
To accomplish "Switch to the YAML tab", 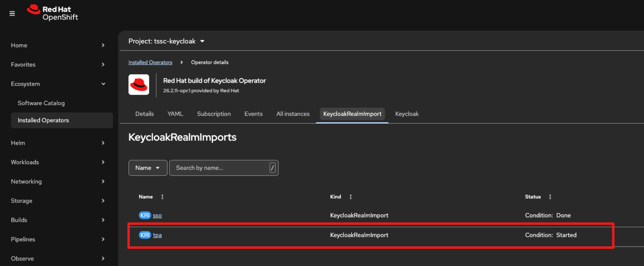I will pos(175,114).
